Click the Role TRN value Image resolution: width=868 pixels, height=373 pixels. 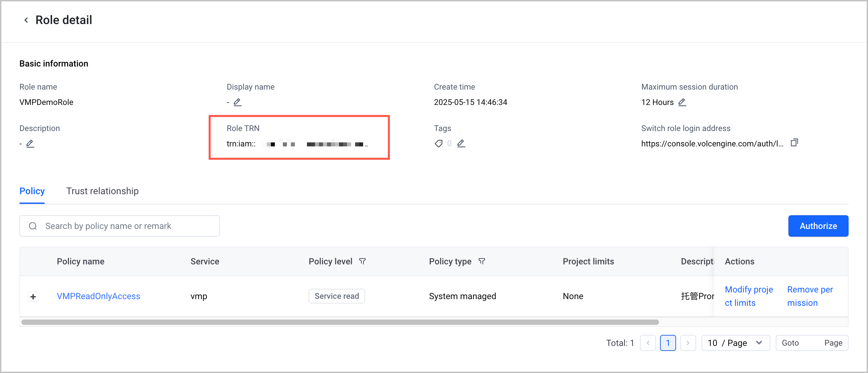click(297, 144)
